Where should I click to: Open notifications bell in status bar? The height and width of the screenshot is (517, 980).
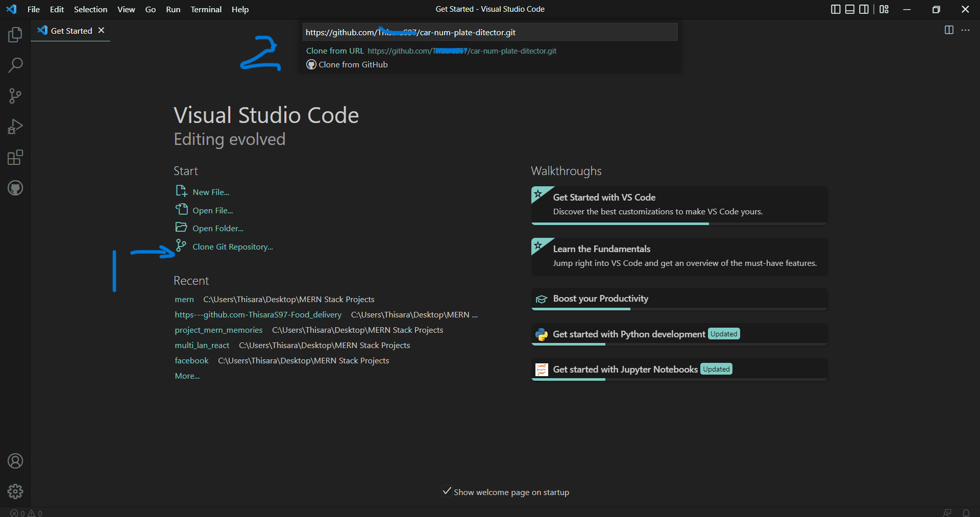tap(966, 513)
